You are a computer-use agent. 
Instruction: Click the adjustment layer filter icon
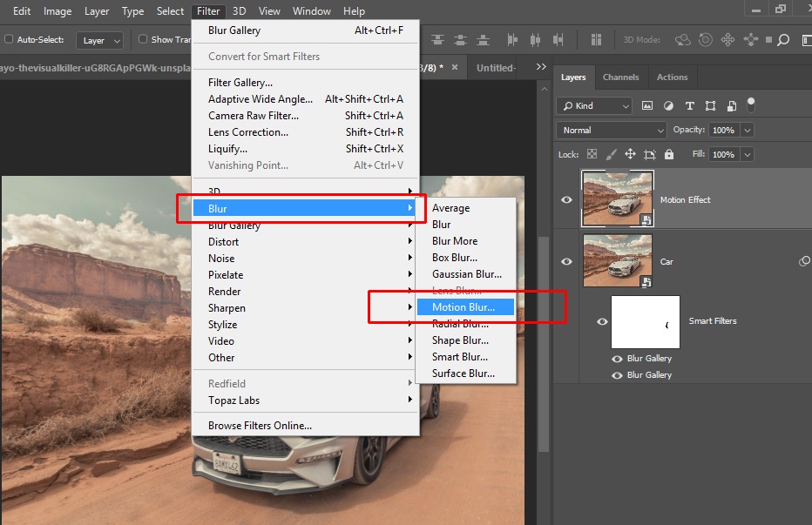[x=668, y=105]
